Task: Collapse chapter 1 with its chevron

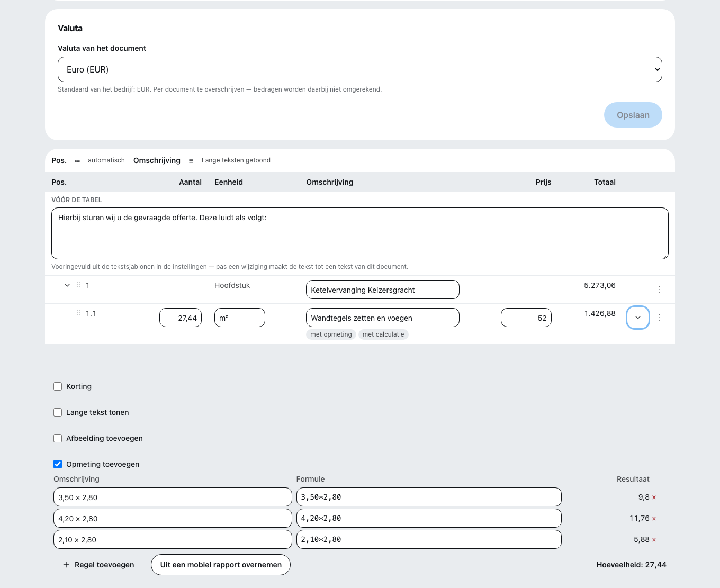Action: click(x=67, y=285)
